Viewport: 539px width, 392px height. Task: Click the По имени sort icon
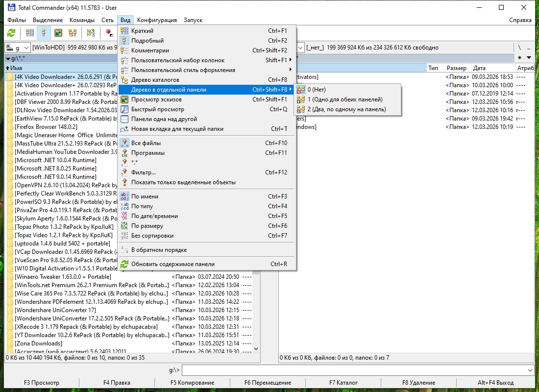tap(124, 196)
